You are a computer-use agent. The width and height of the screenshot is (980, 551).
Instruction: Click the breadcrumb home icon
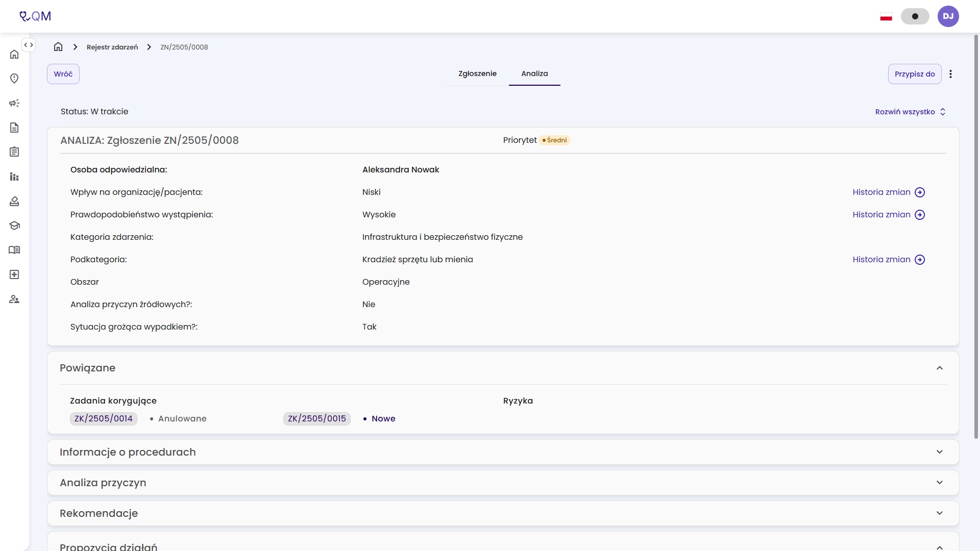58,47
